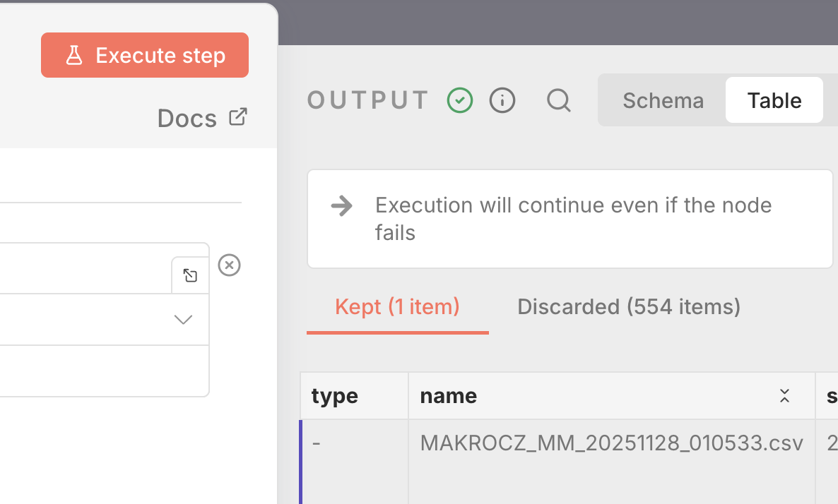Click the Execute step button
The height and width of the screenshot is (504, 838).
point(145,55)
